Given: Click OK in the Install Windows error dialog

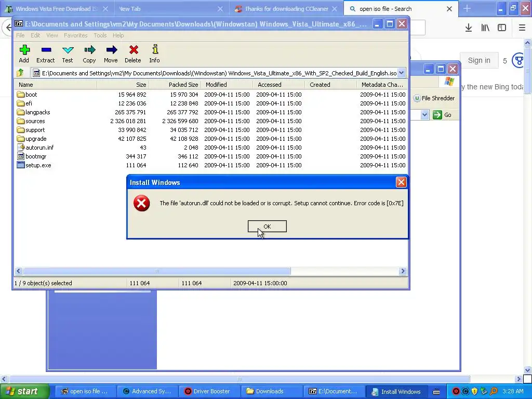Looking at the screenshot, I should click(267, 227).
